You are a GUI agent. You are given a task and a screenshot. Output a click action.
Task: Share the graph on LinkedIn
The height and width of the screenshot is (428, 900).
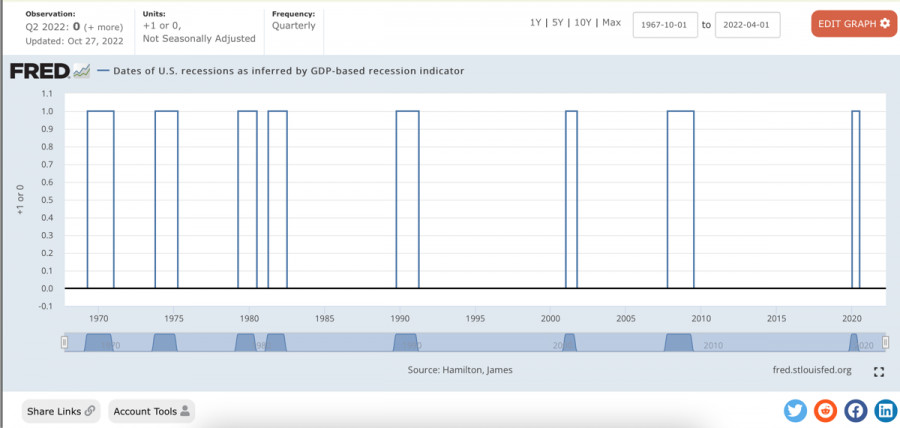coord(886,410)
